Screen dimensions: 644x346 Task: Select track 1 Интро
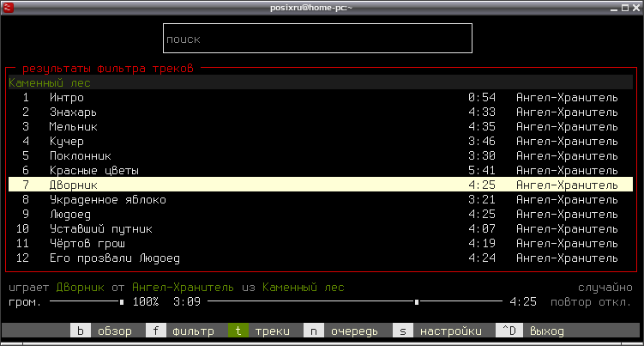coord(321,98)
